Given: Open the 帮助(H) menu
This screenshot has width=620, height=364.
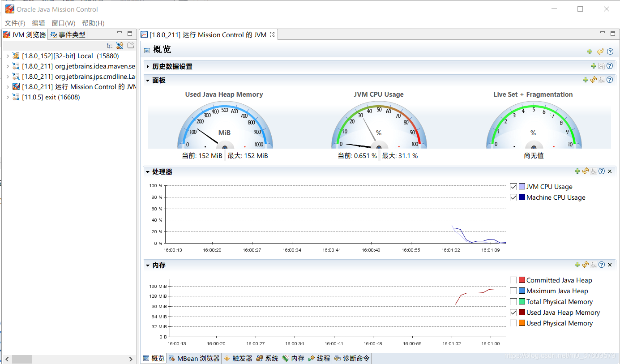Looking at the screenshot, I should (93, 23).
